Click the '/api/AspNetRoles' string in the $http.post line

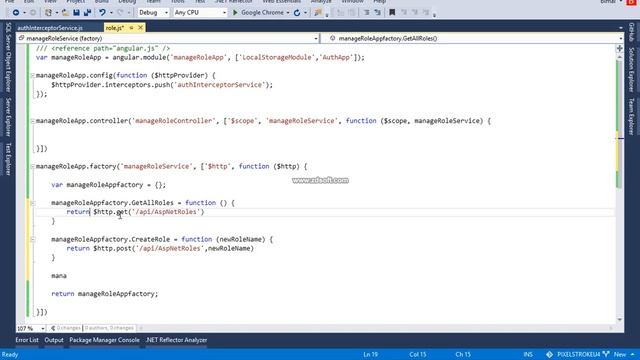coord(170,249)
